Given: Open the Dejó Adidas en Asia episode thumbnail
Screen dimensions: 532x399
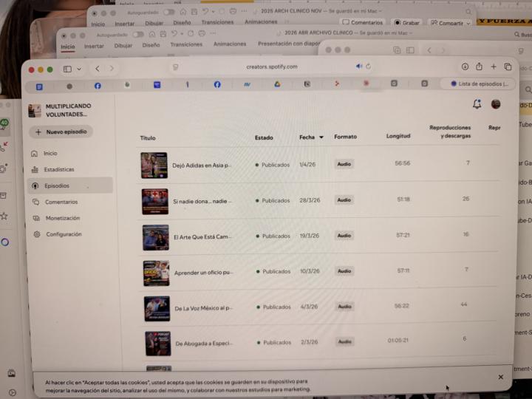Looking at the screenshot, I should [x=154, y=166].
